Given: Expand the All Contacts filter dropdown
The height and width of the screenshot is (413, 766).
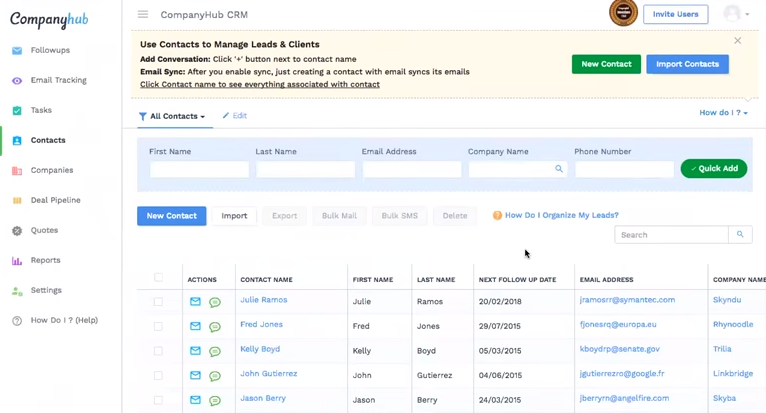Looking at the screenshot, I should (x=173, y=117).
